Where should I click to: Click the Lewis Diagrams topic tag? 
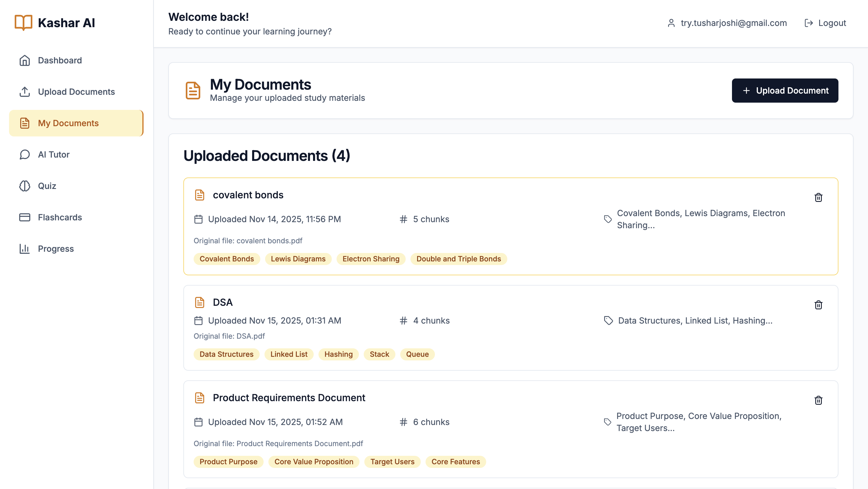[x=298, y=259]
